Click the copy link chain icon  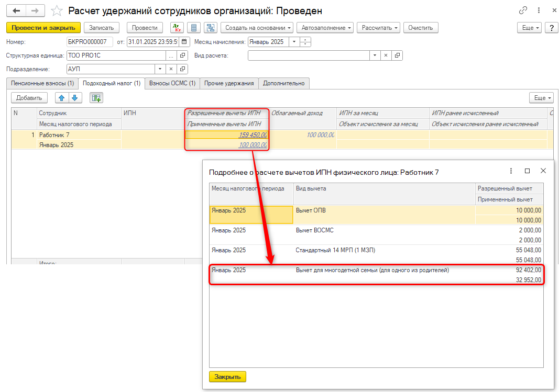(523, 10)
